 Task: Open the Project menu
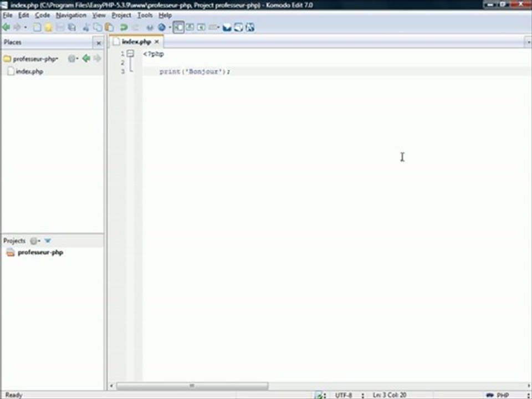(x=121, y=16)
